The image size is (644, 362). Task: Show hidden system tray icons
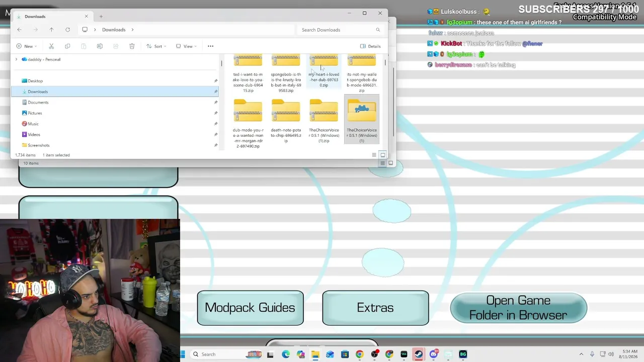click(x=581, y=354)
